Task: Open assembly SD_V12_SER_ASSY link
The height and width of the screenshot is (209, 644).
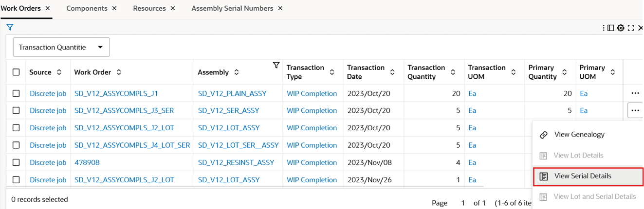Action: (229, 110)
